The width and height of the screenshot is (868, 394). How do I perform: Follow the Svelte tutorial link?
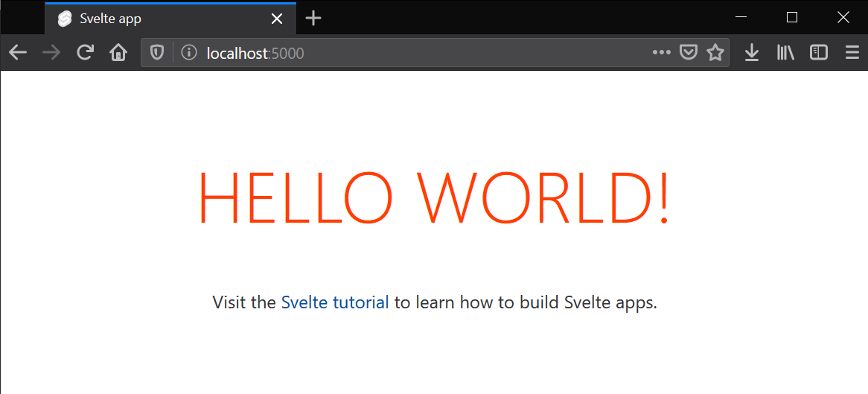point(335,302)
